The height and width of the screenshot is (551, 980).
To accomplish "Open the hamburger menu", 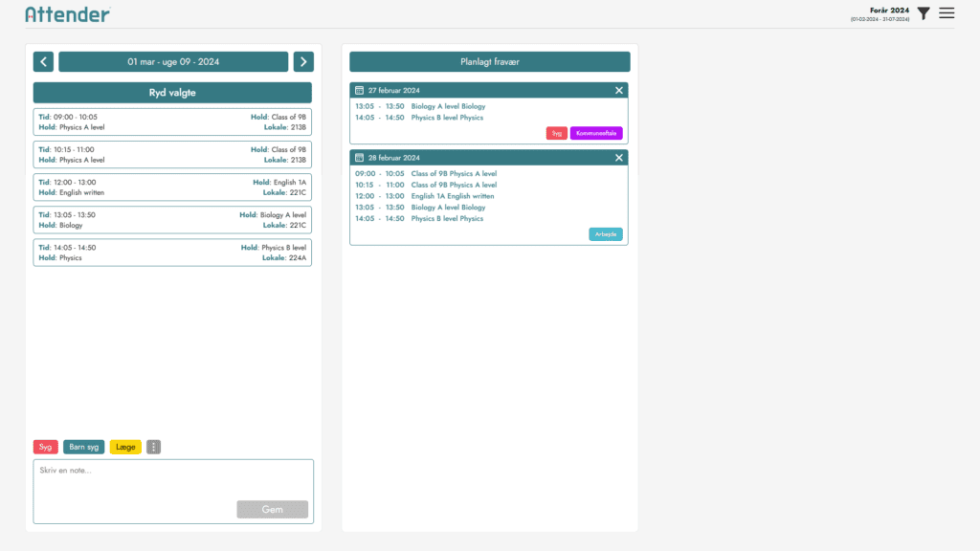I will point(947,13).
